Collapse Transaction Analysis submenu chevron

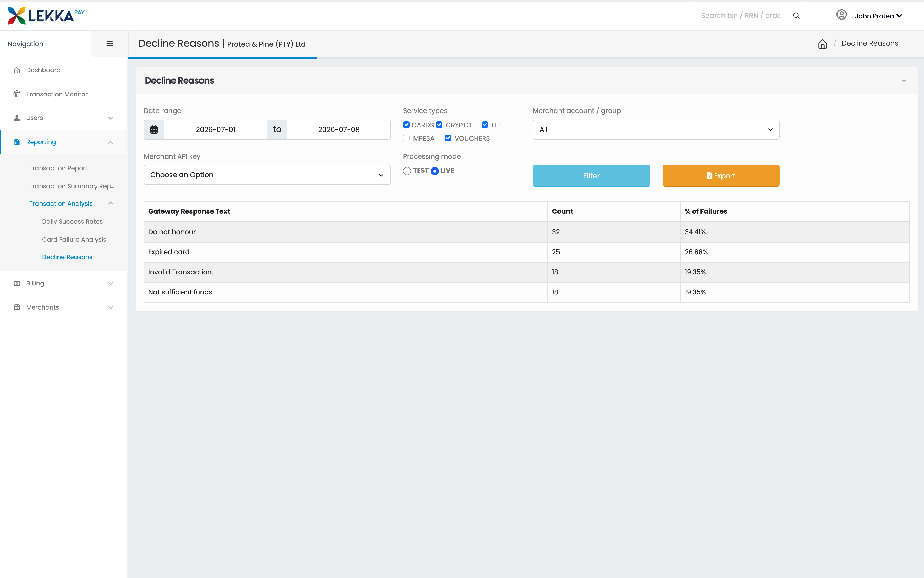point(111,203)
